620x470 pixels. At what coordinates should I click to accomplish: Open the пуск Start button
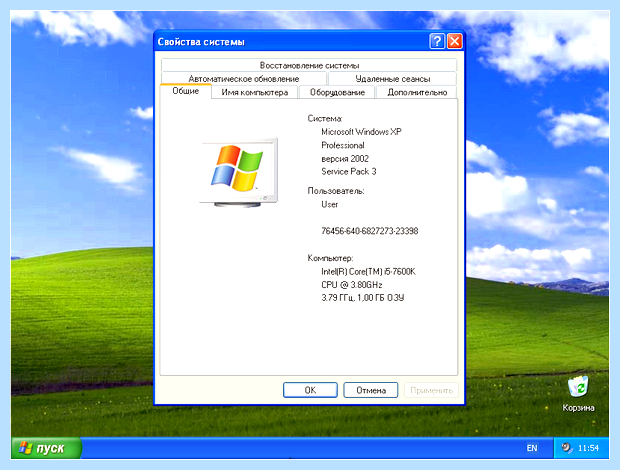pyautogui.click(x=46, y=448)
